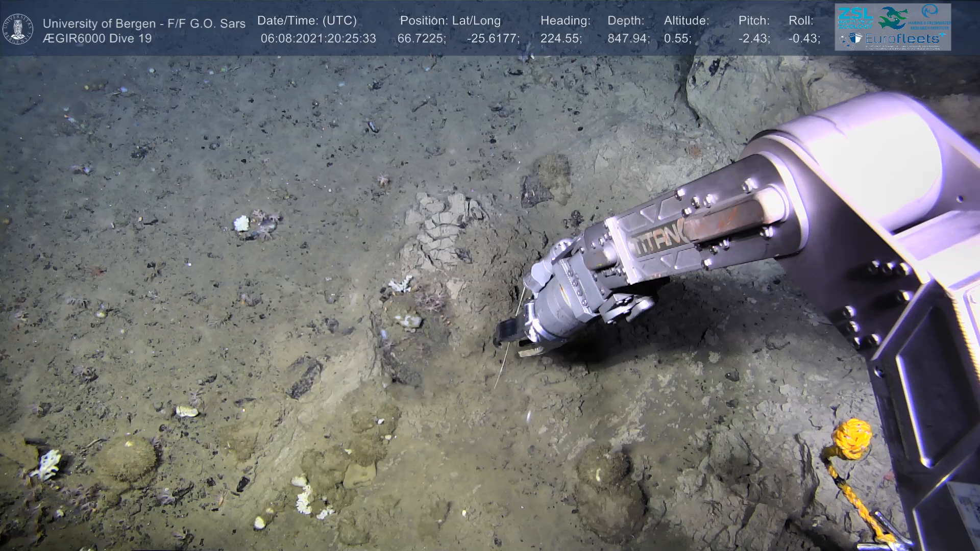The image size is (980, 551).
Task: Click the Date/Time (UTC) header label
Action: click(x=307, y=21)
